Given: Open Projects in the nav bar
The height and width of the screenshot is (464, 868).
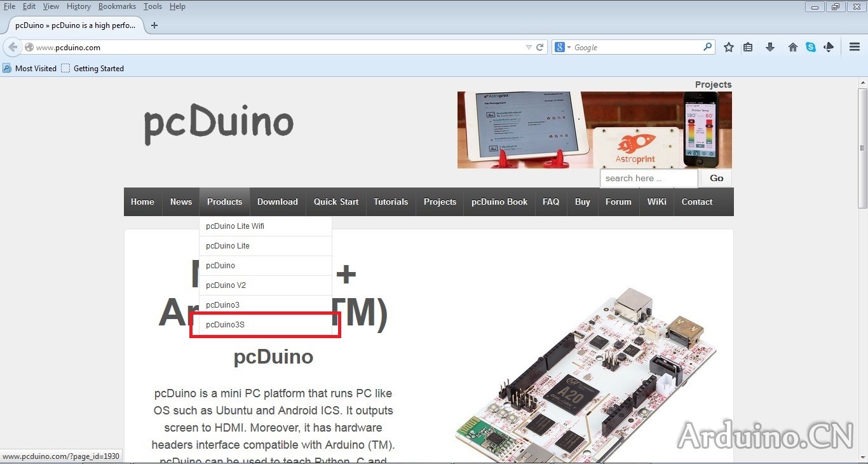Looking at the screenshot, I should (440, 201).
